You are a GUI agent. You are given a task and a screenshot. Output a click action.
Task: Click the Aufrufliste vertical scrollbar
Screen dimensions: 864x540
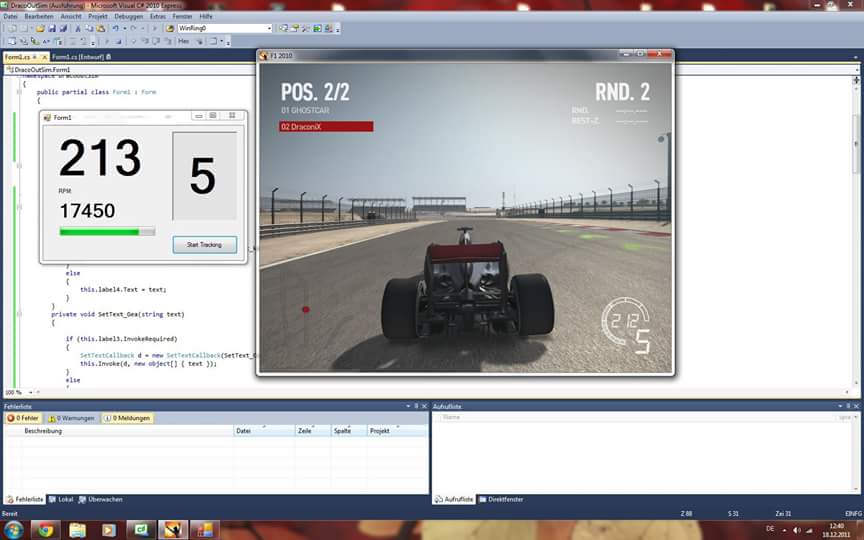(856, 452)
